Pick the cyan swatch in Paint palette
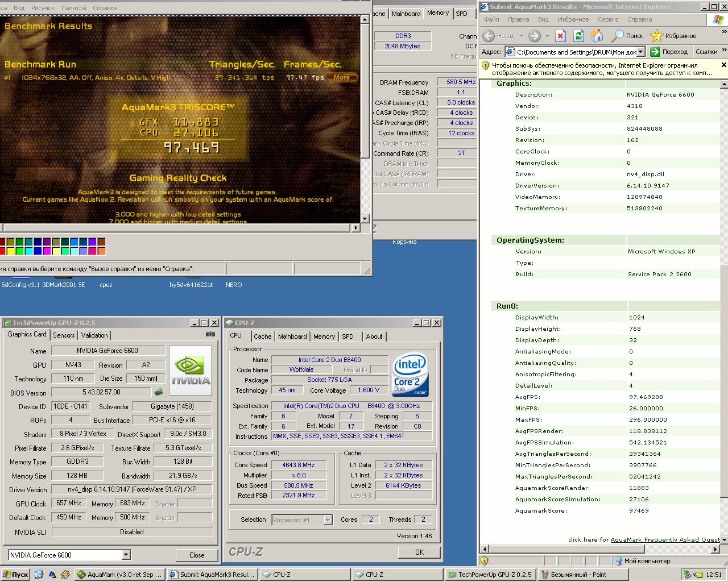The height and width of the screenshot is (582, 728). (x=28, y=251)
